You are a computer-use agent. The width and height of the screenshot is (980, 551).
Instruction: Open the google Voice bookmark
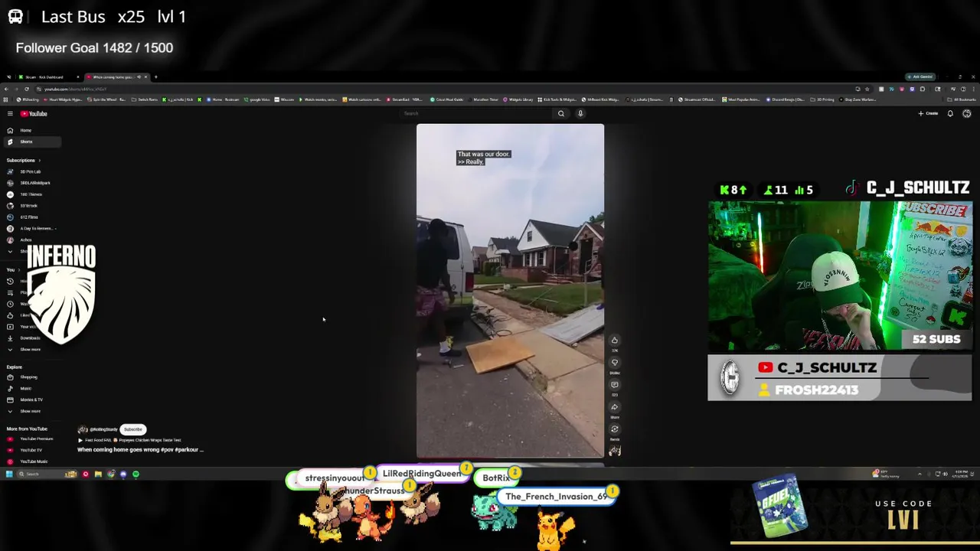click(256, 99)
